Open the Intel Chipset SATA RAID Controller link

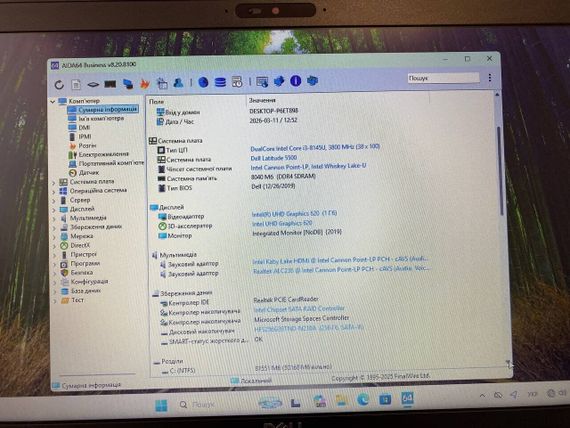[x=299, y=309]
